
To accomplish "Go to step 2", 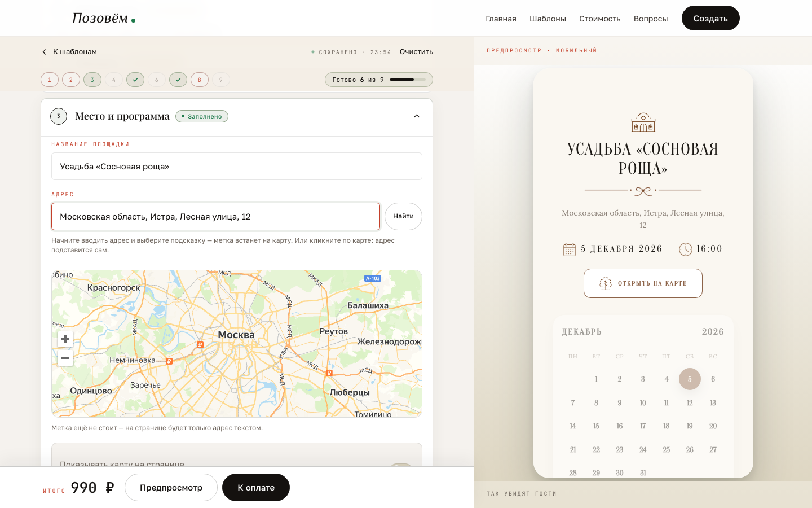I will point(71,80).
